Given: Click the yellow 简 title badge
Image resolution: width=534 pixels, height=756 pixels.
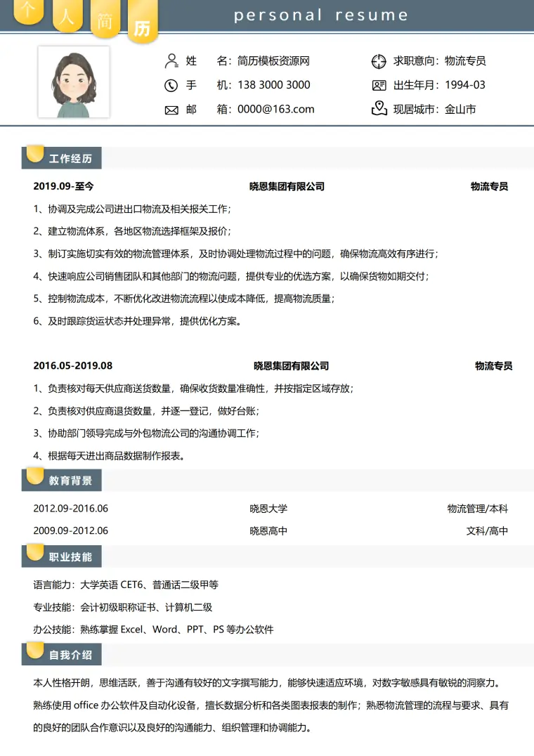Looking at the screenshot, I should coord(105,19).
